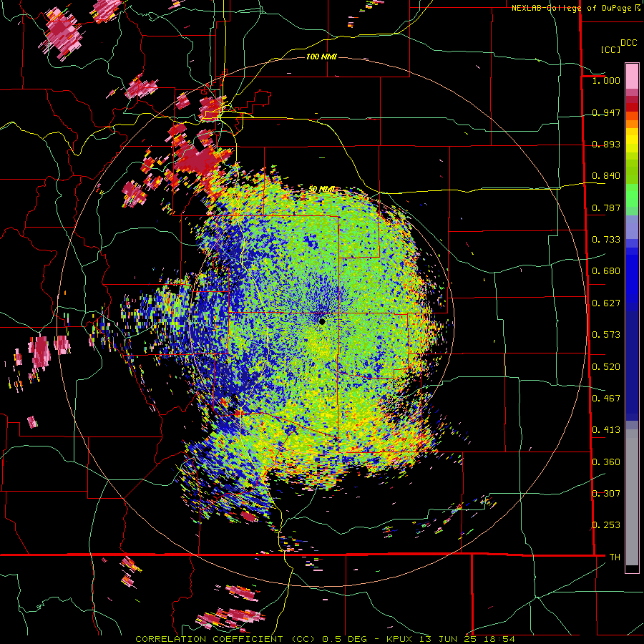Click the pink segment of the color bar

(x=632, y=76)
